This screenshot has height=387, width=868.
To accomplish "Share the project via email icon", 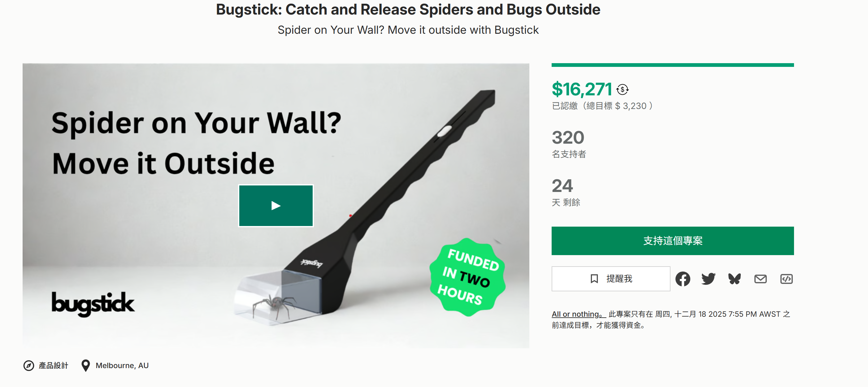I will [x=760, y=279].
